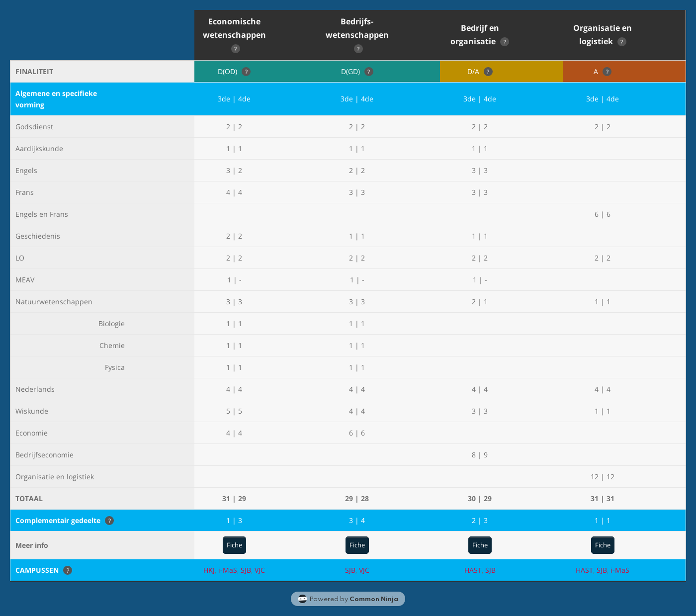Click the Engels row label
This screenshot has width=696, height=616.
pos(26,171)
